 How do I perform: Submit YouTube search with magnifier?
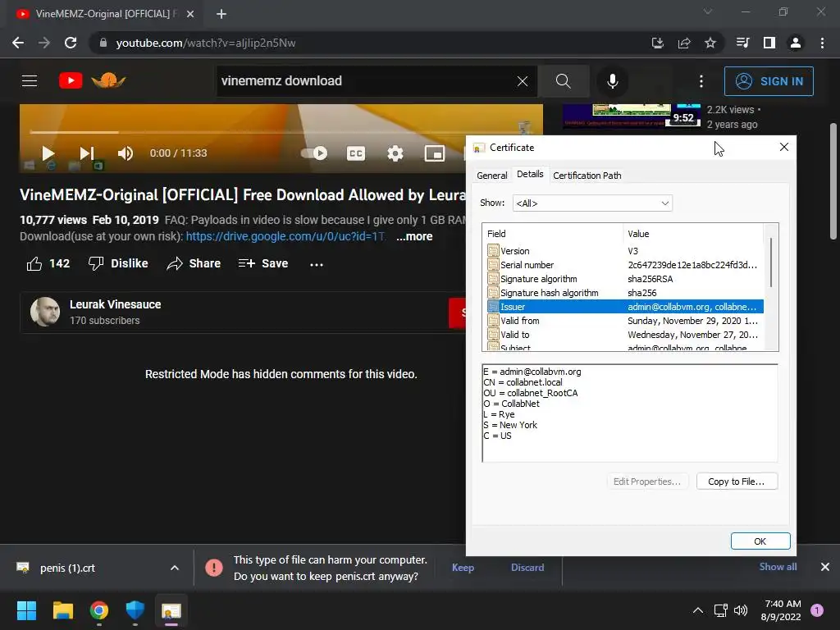[564, 81]
